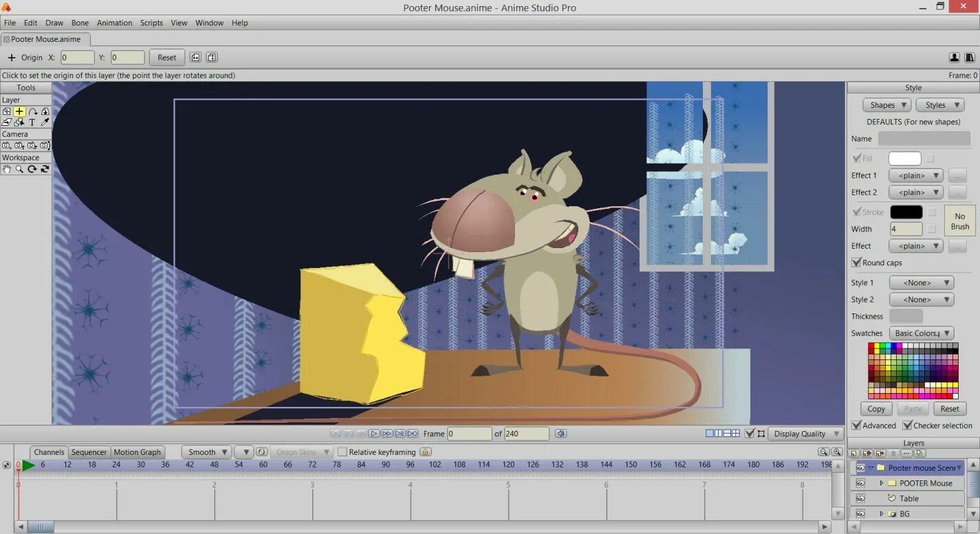Click the New Layer icon in the Layers panel
Viewport: 980px width, 534px height.
click(853, 453)
